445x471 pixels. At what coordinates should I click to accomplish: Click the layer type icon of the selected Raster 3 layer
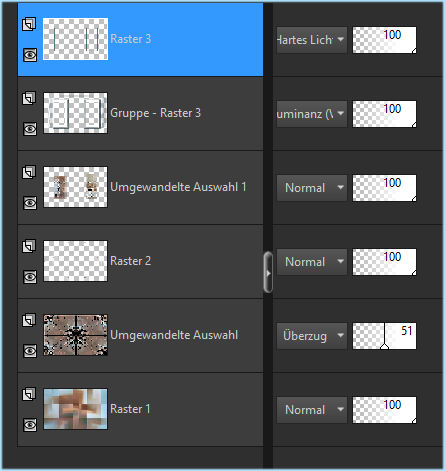tap(29, 24)
